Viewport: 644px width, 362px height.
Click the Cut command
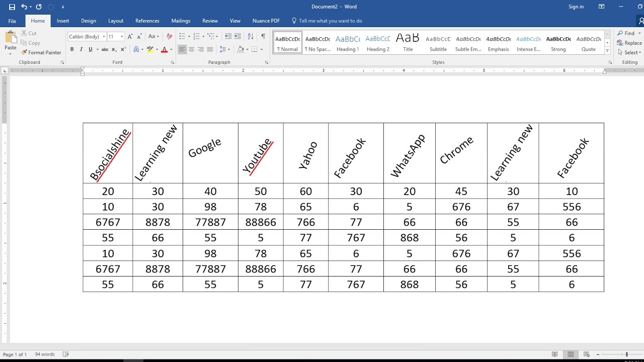coord(29,33)
